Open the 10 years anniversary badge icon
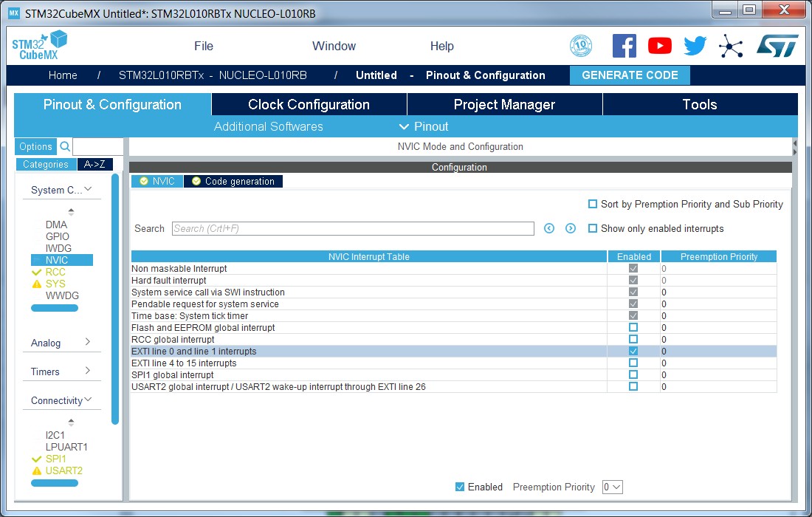Image resolution: width=812 pixels, height=517 pixels. [x=580, y=46]
